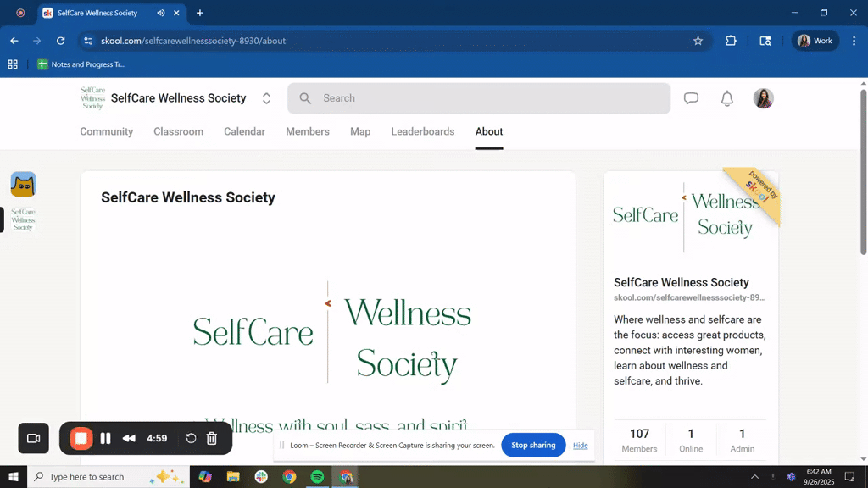The height and width of the screenshot is (488, 868).
Task: Mute the tab via the speaker icon
Action: tap(160, 13)
